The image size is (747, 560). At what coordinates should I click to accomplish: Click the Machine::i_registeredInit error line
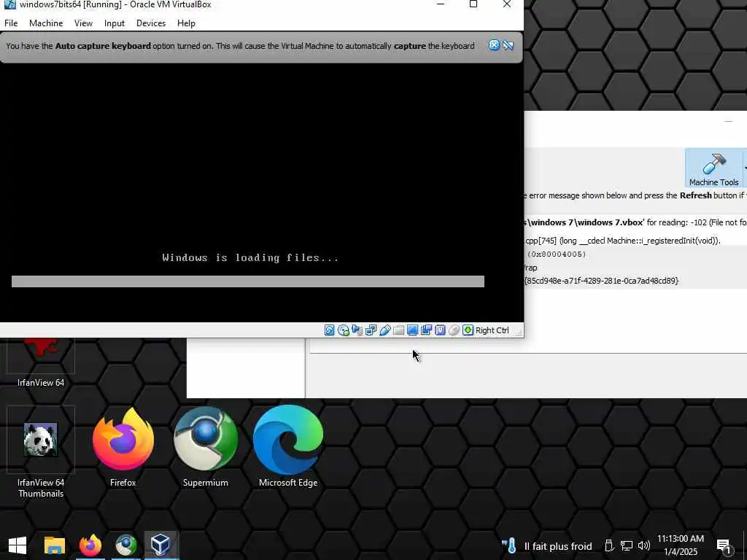[623, 241]
